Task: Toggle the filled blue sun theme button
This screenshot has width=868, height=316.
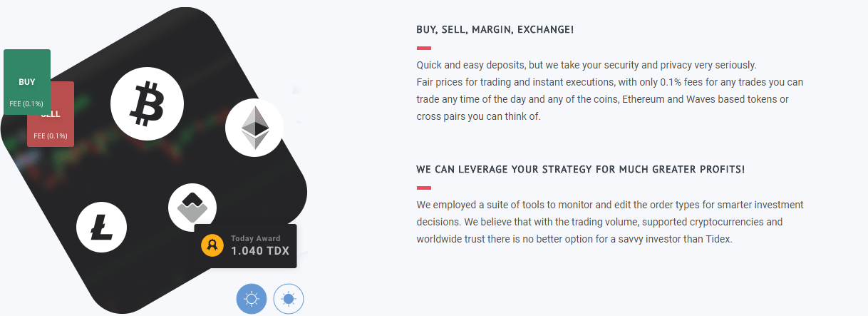Action: point(252,299)
